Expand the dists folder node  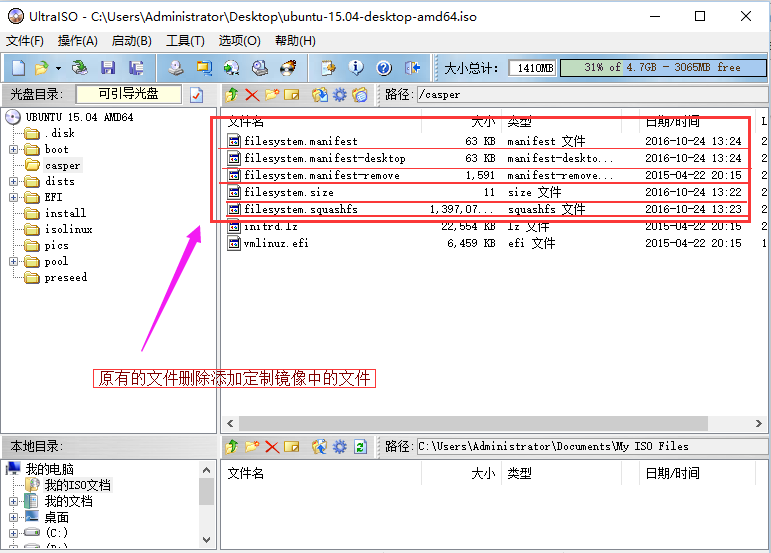click(x=14, y=181)
